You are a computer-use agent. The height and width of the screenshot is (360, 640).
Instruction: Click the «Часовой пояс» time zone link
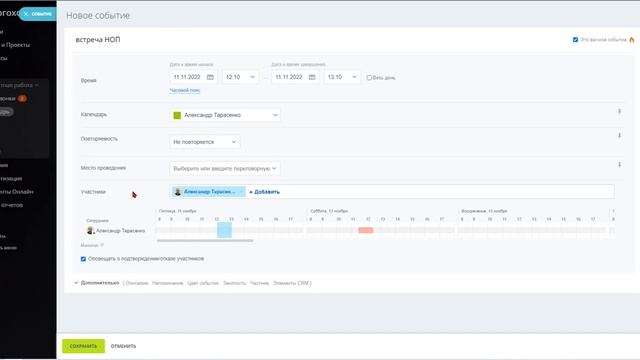coord(184,90)
